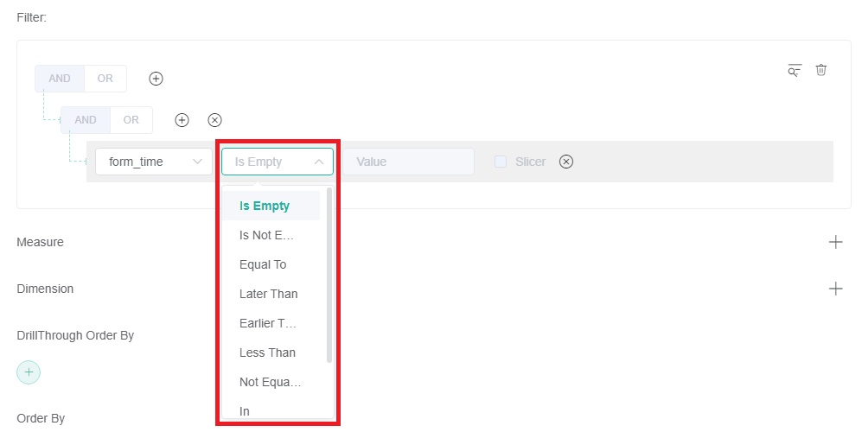The image size is (868, 432).
Task: Click the top-level add condition plus icon
Action: (156, 79)
